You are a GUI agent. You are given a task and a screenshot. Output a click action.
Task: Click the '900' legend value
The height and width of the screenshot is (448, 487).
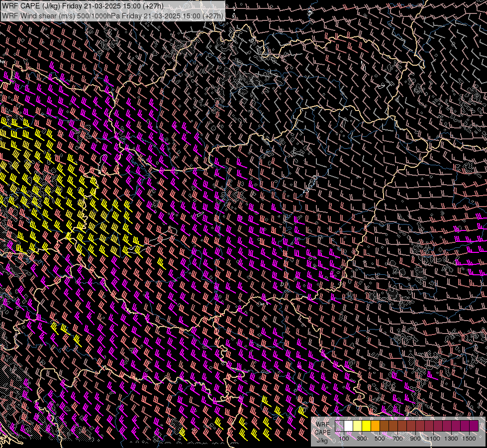415,439
